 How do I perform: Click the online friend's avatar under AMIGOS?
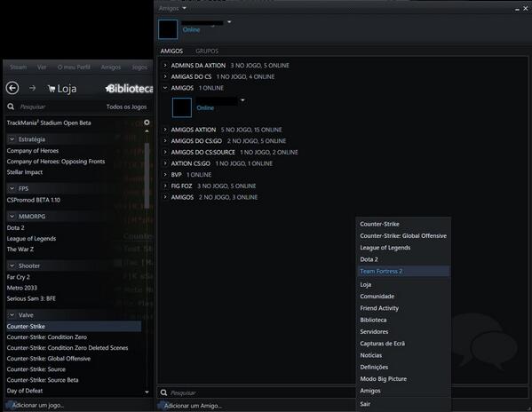pyautogui.click(x=182, y=107)
